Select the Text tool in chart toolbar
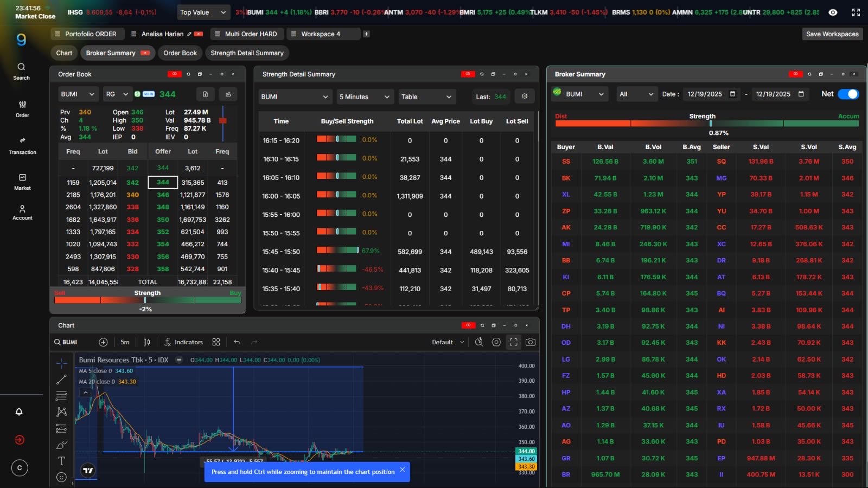This screenshot has width=868, height=488. pos(61,461)
